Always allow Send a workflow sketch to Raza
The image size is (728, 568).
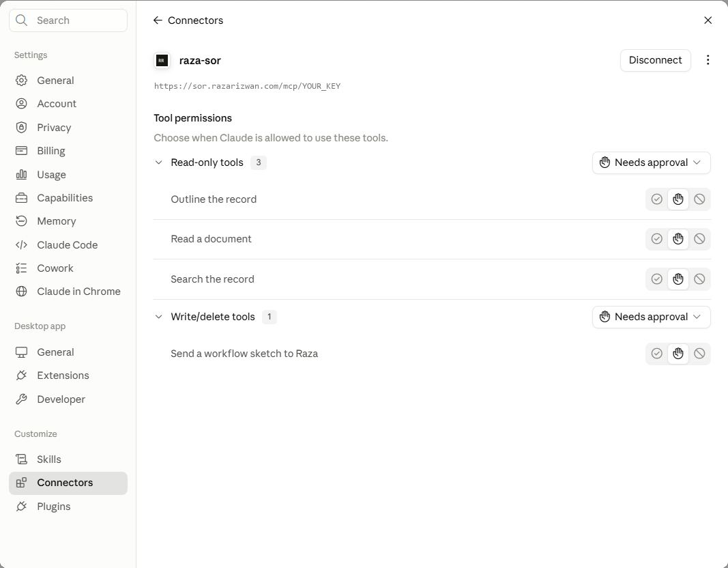656,354
